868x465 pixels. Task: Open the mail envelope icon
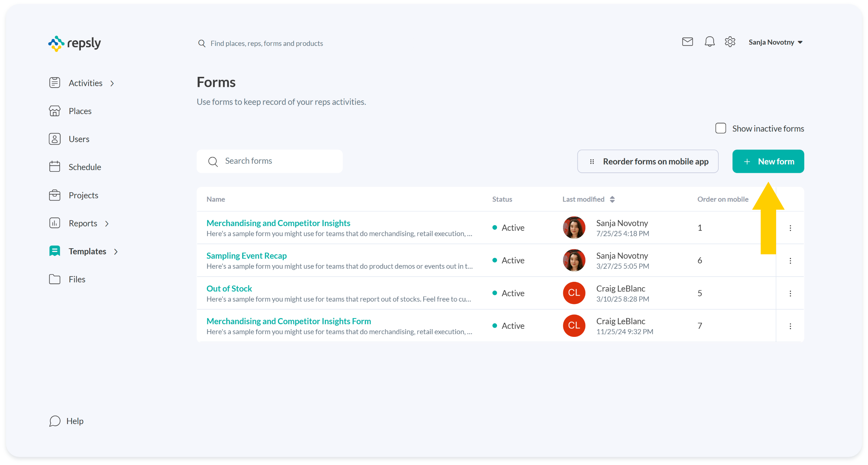pos(688,42)
